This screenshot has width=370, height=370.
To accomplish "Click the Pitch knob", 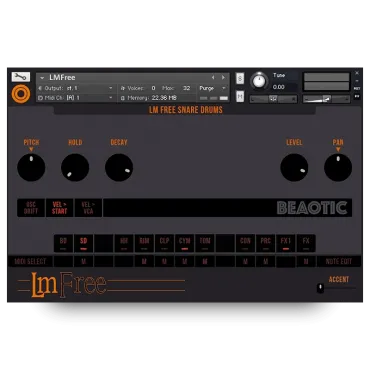I will (31, 167).
